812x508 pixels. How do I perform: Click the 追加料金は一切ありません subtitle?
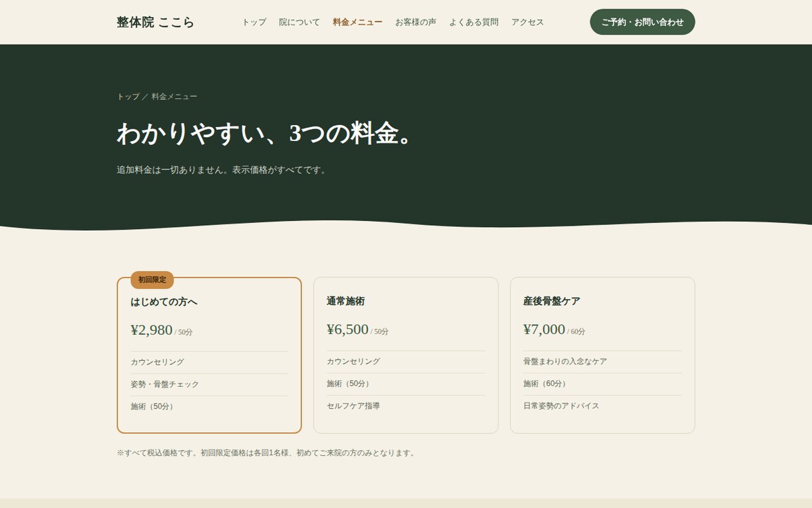223,170
